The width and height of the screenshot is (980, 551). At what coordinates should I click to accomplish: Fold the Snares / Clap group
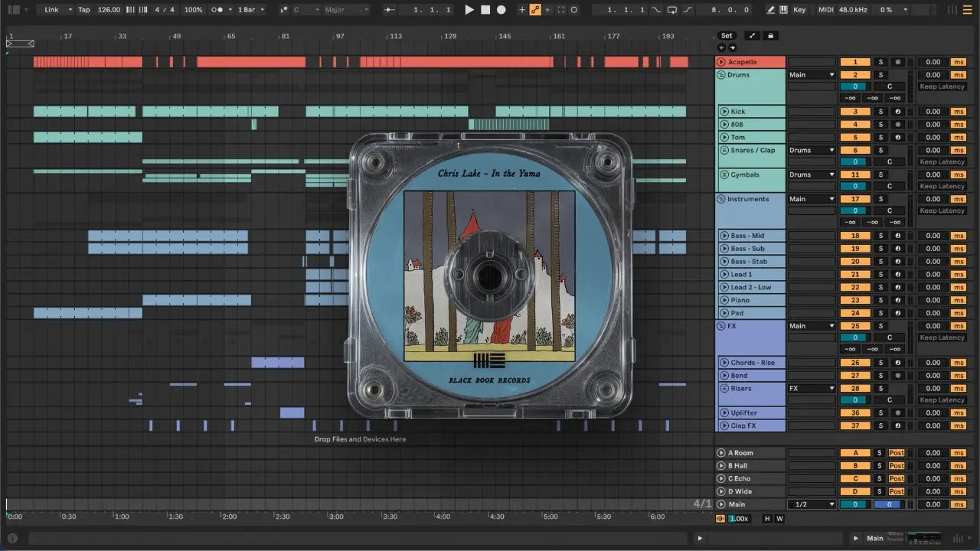click(x=724, y=151)
